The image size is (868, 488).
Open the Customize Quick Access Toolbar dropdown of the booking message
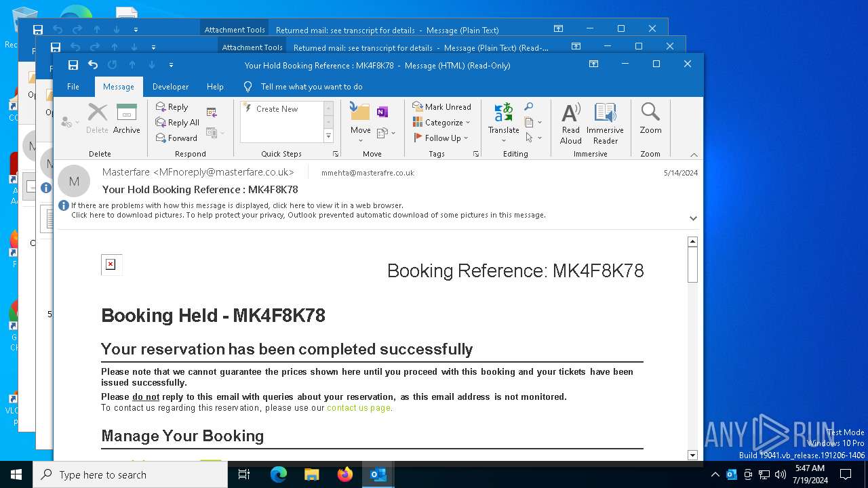(171, 65)
